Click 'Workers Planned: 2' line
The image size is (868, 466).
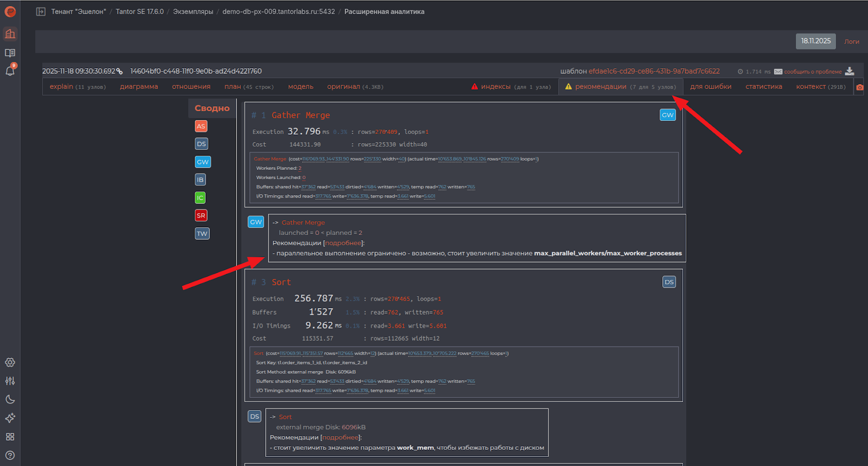tap(278, 168)
